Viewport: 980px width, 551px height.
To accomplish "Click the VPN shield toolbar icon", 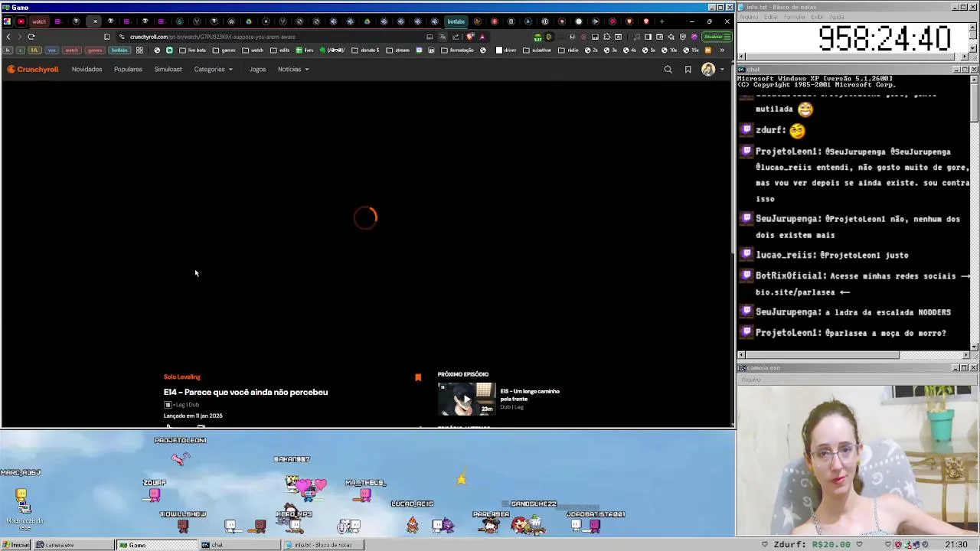I will [682, 37].
